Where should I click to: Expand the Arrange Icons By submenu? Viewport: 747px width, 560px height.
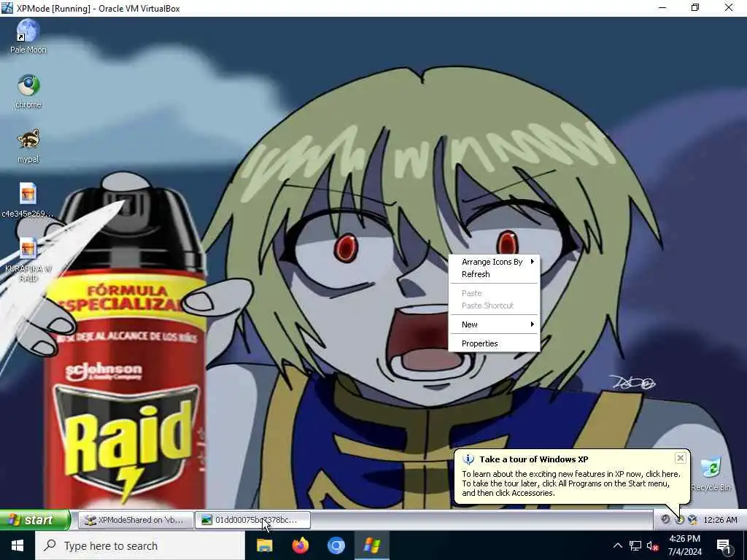point(494,262)
